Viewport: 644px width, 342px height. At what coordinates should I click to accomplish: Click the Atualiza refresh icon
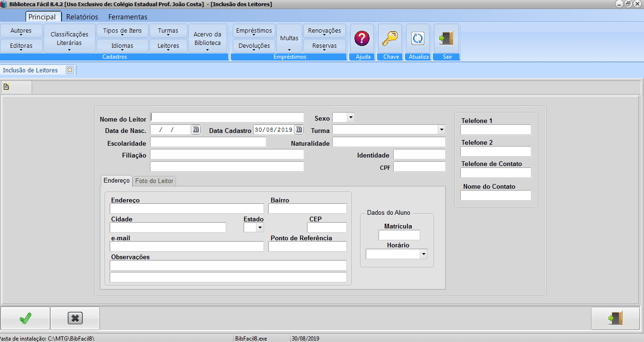(418, 38)
